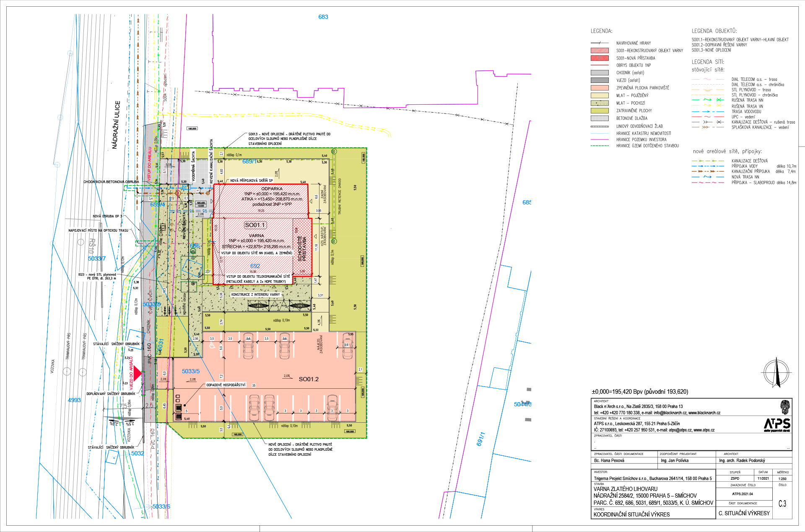Click the north arrow compass symbol
The height and width of the screenshot is (532, 805).
tap(776, 372)
